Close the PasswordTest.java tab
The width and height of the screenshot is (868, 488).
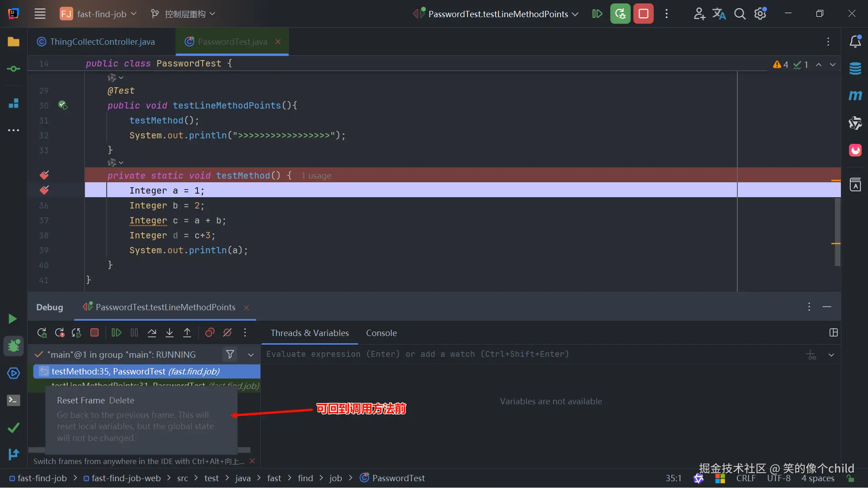coord(278,42)
